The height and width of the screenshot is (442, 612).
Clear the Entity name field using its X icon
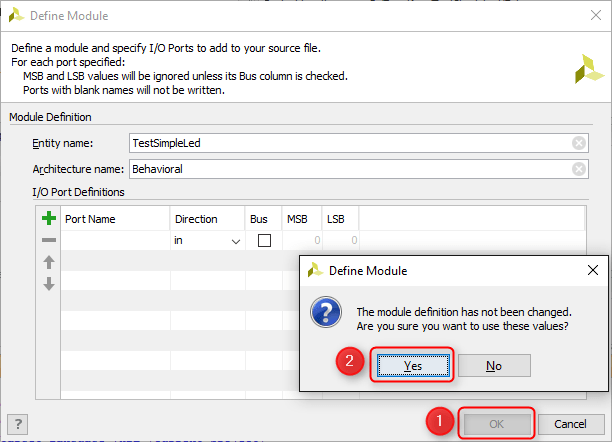click(x=579, y=143)
